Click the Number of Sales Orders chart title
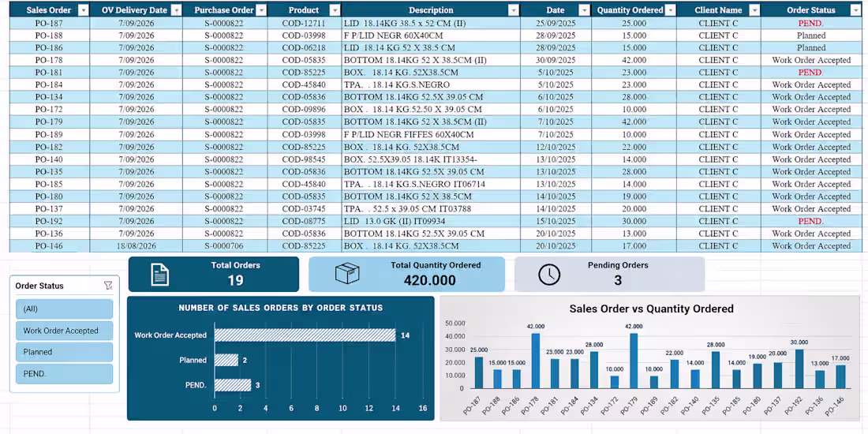 coord(281,308)
